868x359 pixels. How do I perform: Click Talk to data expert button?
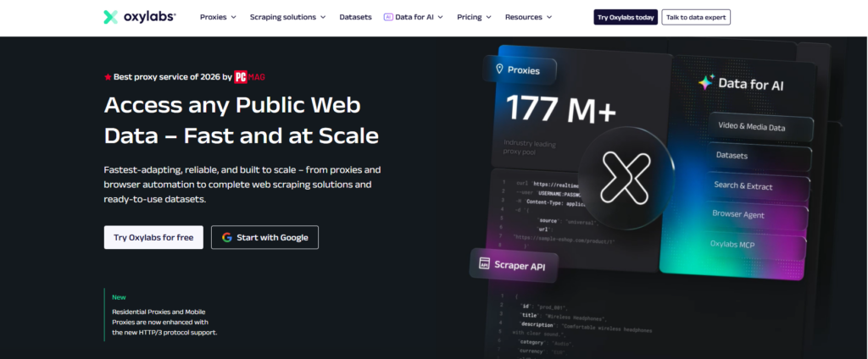696,17
